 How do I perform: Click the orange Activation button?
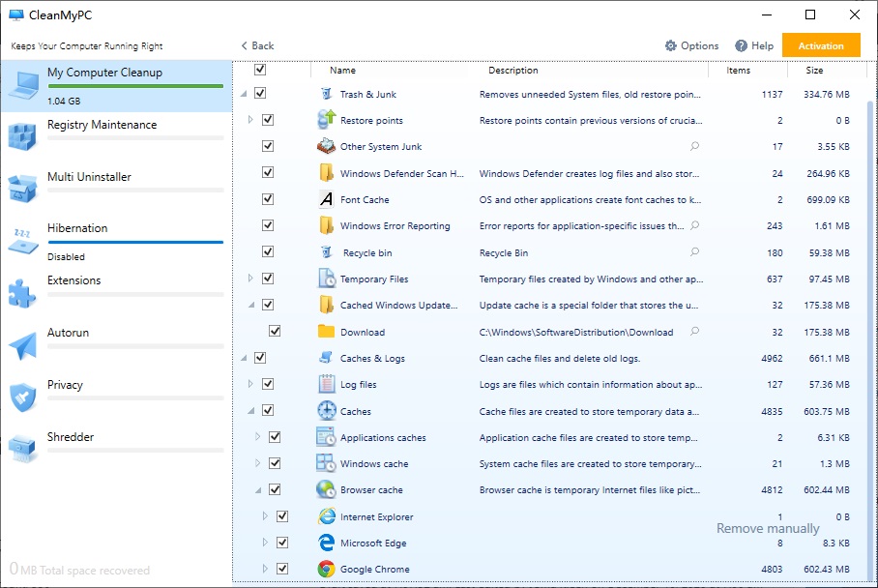click(x=821, y=45)
